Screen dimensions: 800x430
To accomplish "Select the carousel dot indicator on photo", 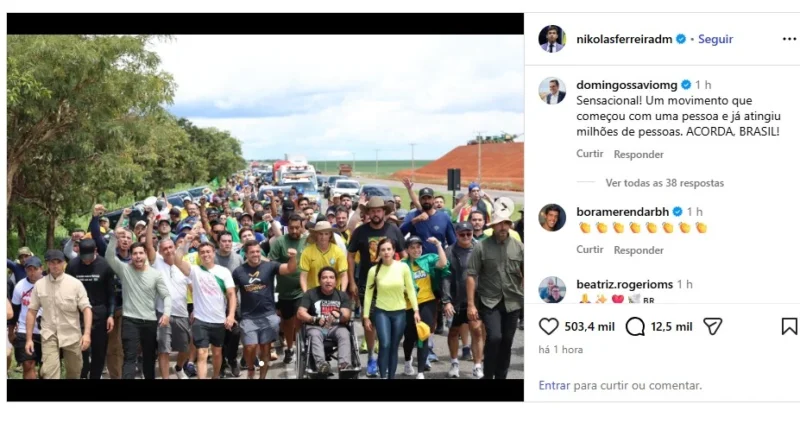I will 261,364.
